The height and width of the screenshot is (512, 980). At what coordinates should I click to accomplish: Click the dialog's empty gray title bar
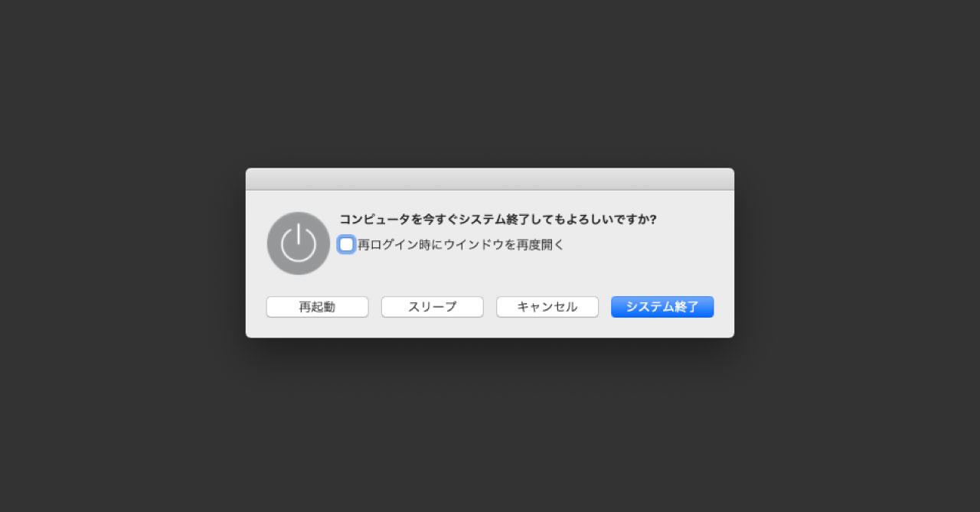point(490,179)
